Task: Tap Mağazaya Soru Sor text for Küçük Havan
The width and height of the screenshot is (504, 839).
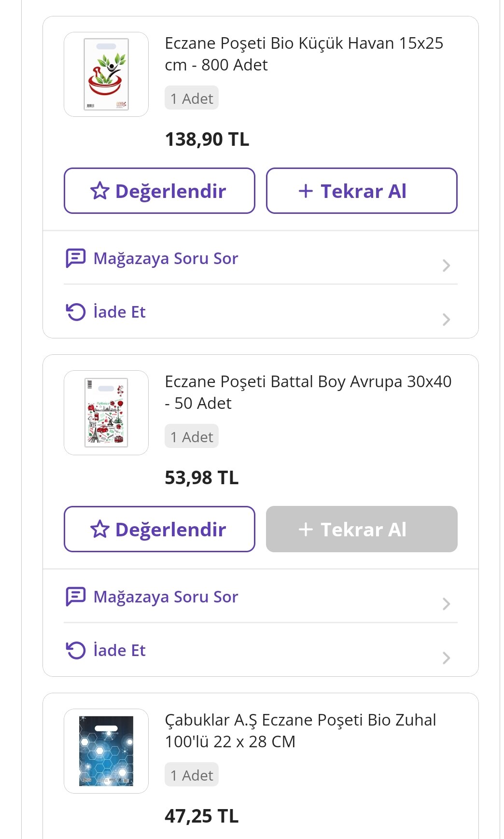Action: [166, 258]
